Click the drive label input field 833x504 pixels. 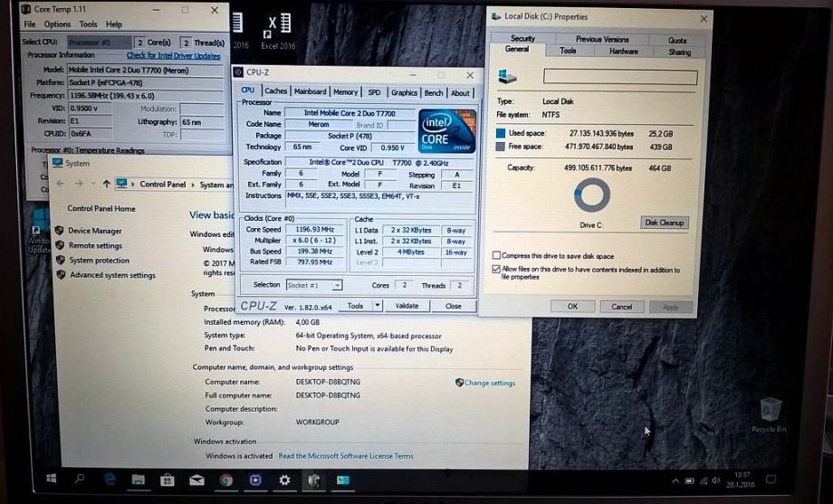click(x=620, y=77)
